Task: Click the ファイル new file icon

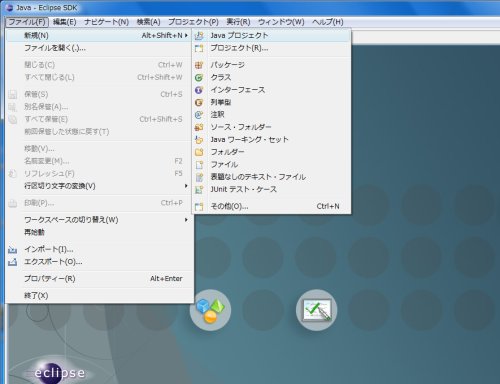Action: (199, 164)
